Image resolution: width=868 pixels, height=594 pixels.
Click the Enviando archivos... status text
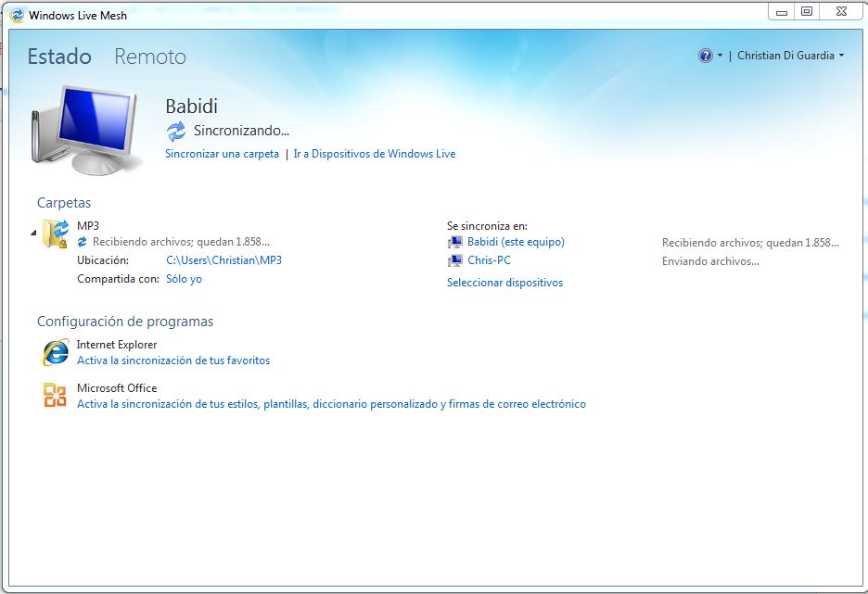coord(710,261)
